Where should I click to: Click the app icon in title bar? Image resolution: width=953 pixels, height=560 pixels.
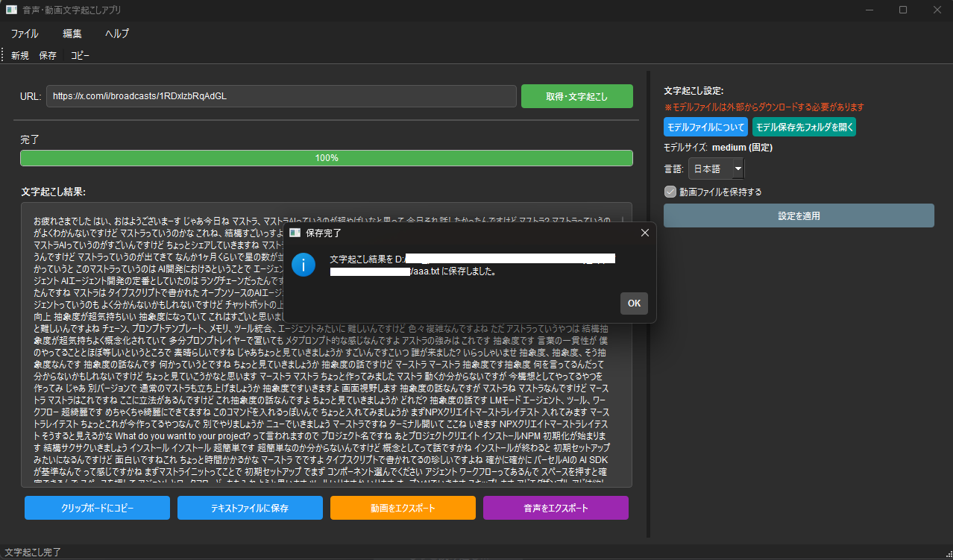tap(11, 10)
